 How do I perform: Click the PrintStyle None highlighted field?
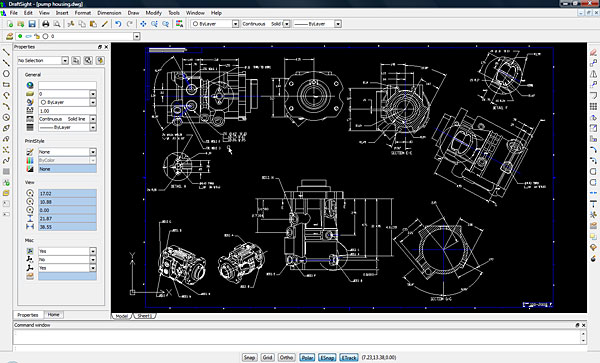(67, 169)
